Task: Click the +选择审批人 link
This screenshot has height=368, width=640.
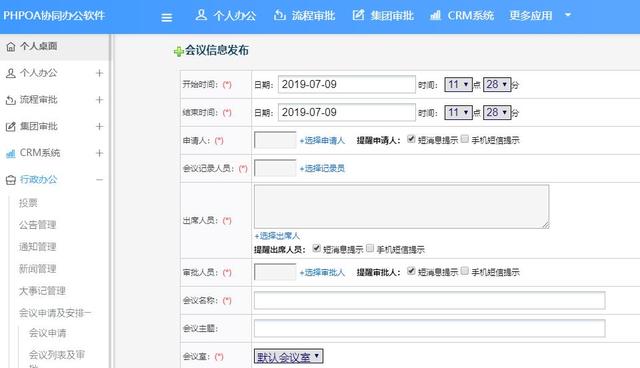Action: (322, 272)
